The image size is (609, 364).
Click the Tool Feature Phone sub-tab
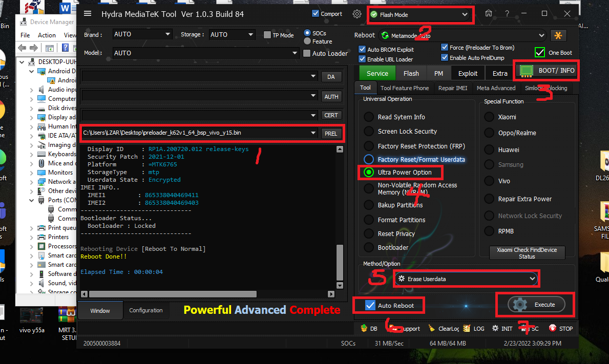[405, 88]
